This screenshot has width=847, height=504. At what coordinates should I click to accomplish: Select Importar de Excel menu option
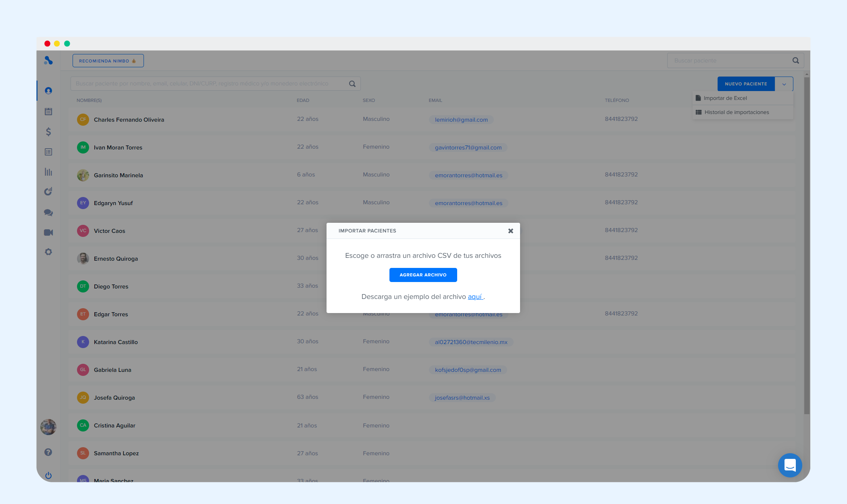coord(725,98)
